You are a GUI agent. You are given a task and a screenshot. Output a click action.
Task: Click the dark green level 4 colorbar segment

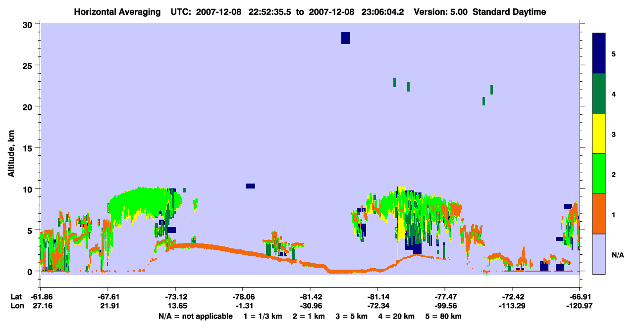pyautogui.click(x=599, y=94)
